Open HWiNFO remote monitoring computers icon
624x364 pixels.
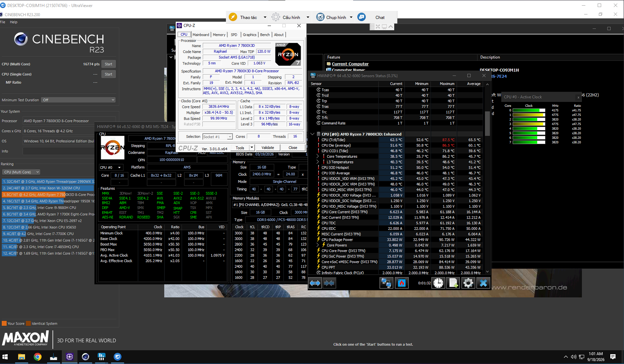(x=386, y=283)
